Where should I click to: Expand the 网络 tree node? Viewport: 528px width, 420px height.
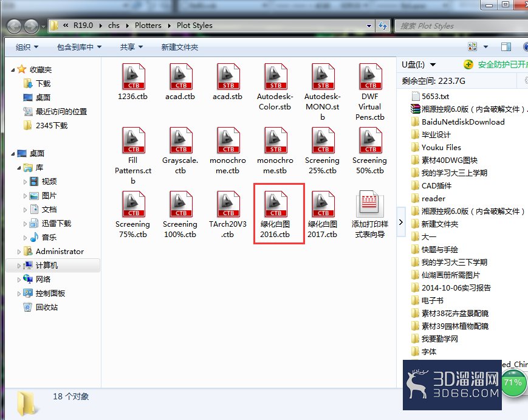(19, 280)
